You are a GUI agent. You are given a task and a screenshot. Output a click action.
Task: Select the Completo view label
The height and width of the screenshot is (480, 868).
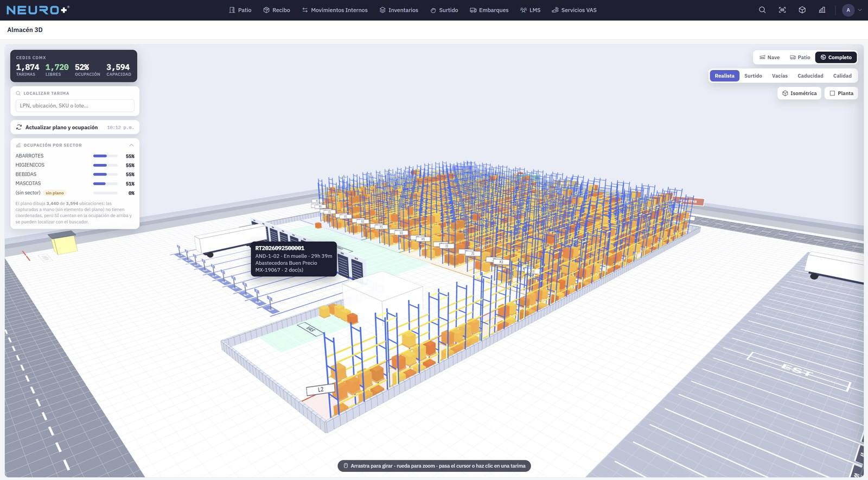click(840, 57)
